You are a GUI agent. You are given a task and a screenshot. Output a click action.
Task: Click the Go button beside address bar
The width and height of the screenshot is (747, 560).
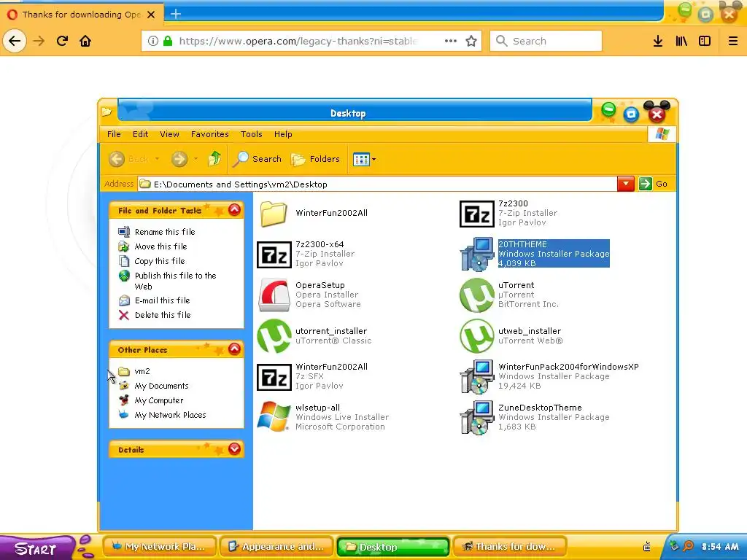pos(654,184)
